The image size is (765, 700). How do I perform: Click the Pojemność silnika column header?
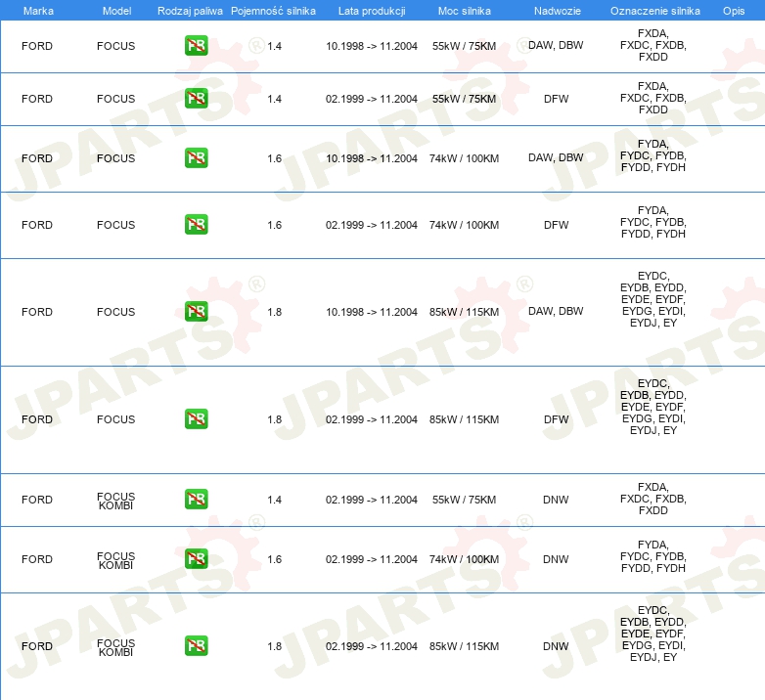coord(273,11)
